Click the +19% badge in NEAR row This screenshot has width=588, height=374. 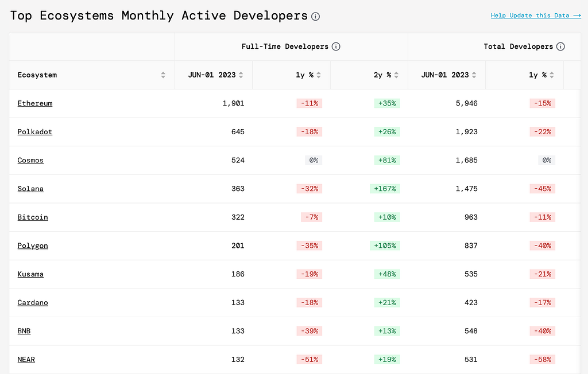(x=387, y=360)
